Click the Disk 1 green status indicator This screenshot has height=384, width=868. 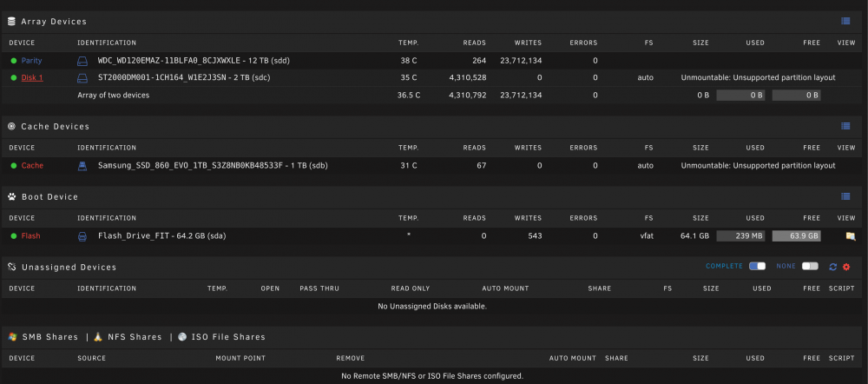point(14,77)
